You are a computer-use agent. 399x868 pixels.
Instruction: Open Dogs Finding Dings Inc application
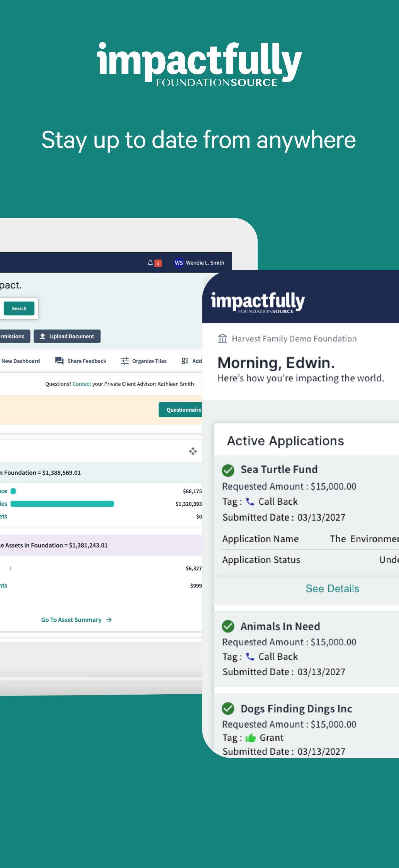(296, 709)
